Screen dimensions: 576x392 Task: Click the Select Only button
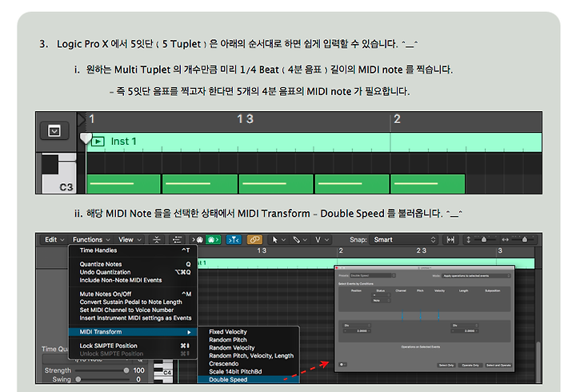(x=446, y=365)
